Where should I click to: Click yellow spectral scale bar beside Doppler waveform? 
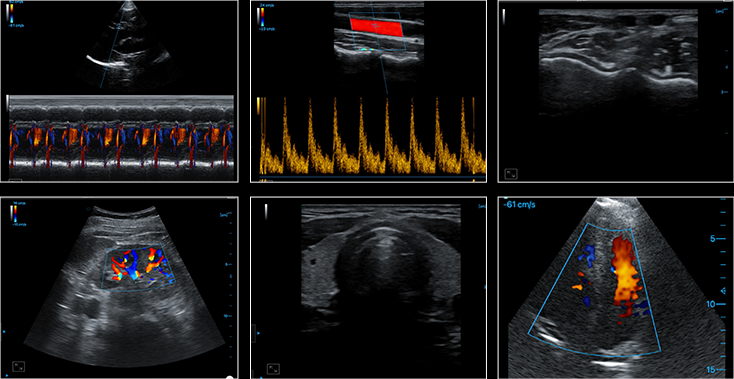click(x=258, y=105)
